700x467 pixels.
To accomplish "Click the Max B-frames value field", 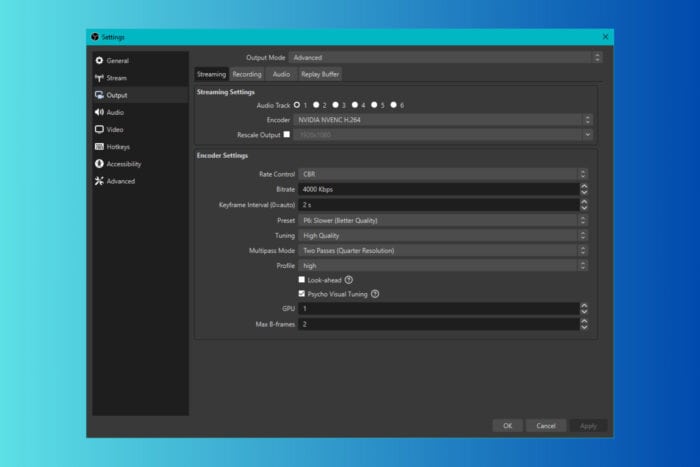I will [x=439, y=324].
